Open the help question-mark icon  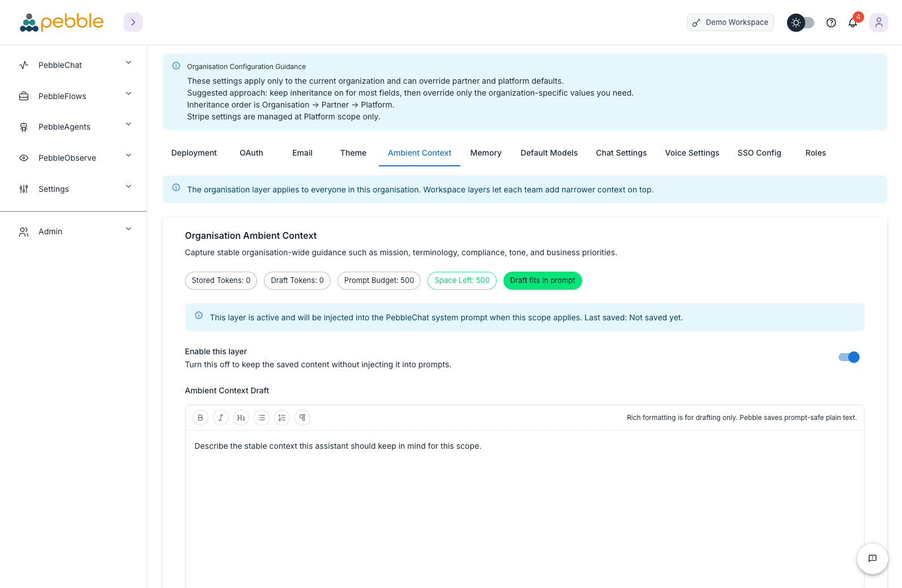(831, 23)
